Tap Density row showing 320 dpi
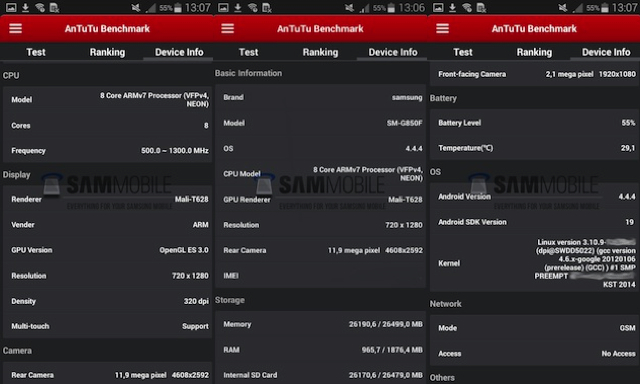640x384 pixels. coord(108,301)
